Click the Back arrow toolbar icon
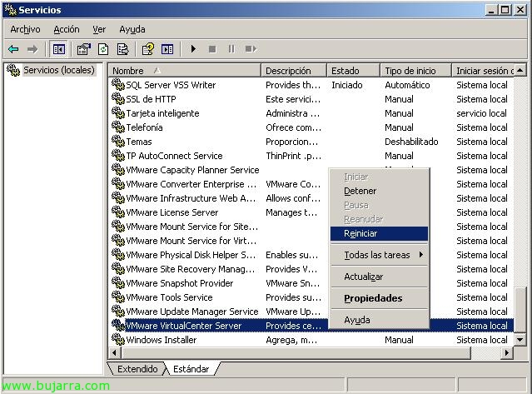The image size is (532, 394). [x=13, y=49]
